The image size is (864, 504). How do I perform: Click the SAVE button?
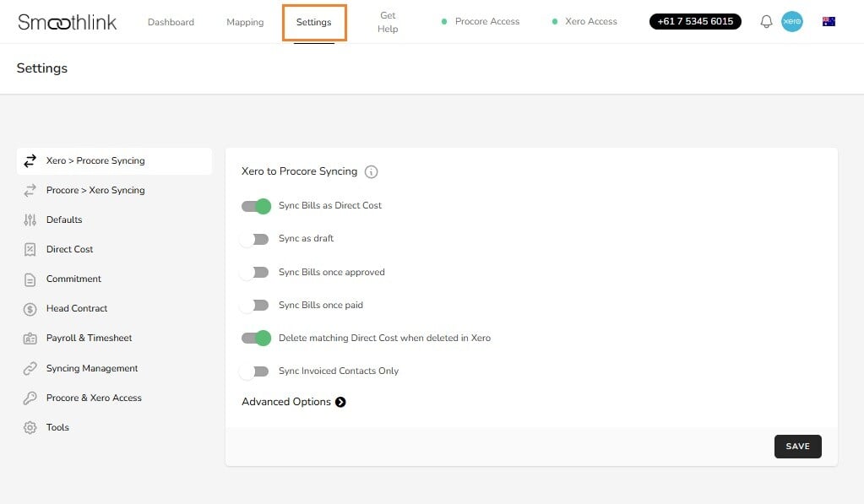(x=796, y=446)
